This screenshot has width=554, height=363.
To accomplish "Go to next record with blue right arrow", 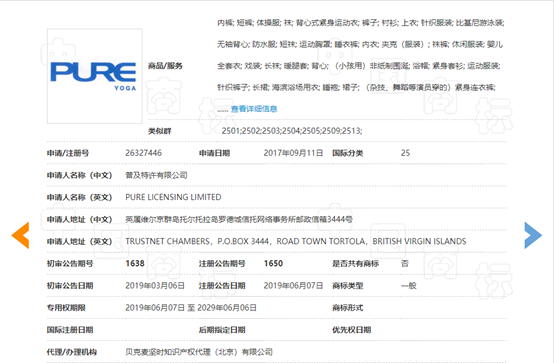I will 533,235.
